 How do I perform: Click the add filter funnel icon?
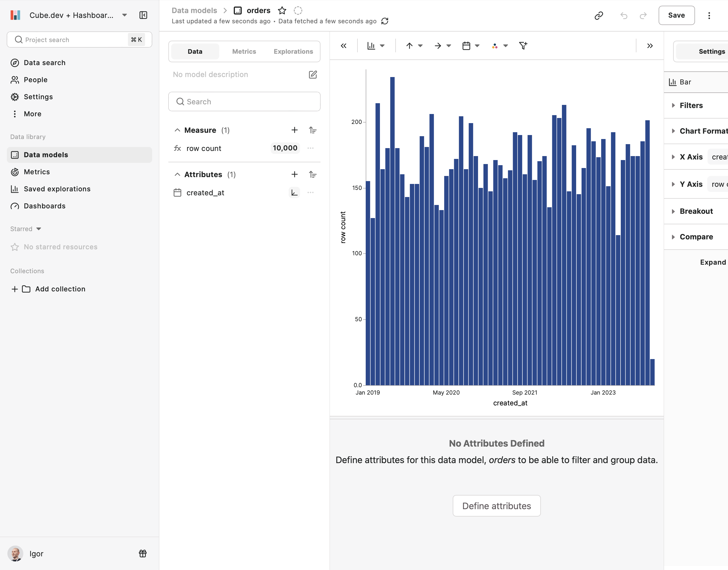[523, 46]
